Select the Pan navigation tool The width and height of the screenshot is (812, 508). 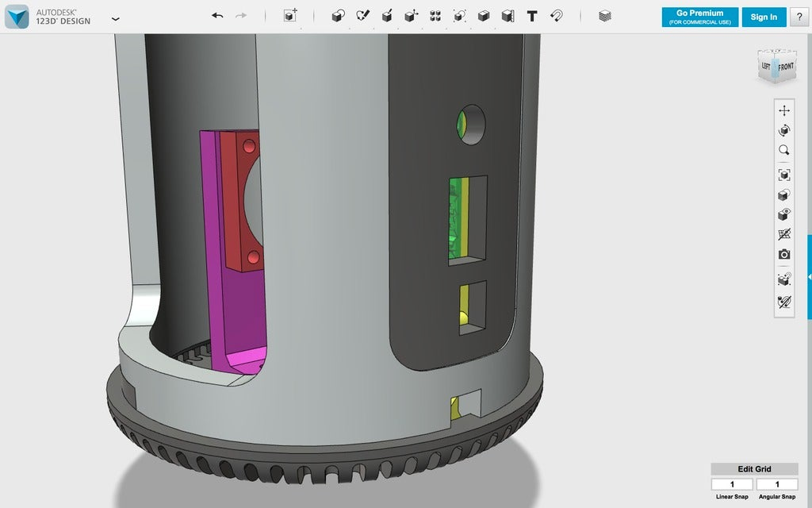click(784, 110)
